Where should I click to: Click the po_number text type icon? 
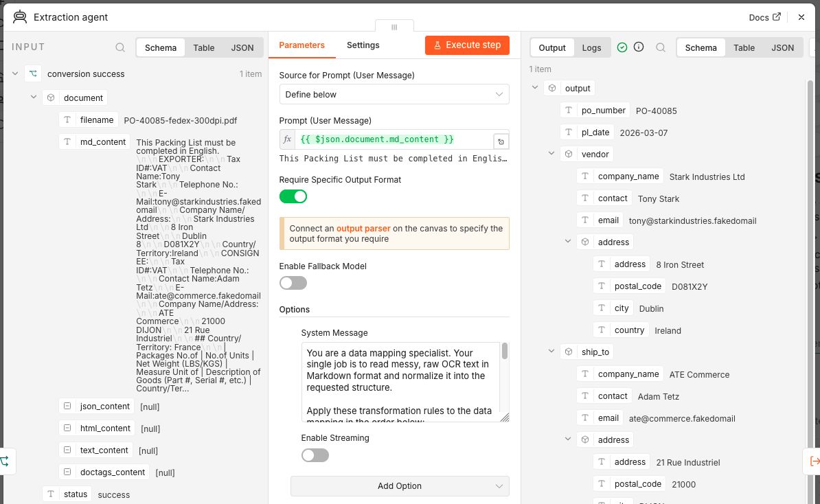point(569,111)
